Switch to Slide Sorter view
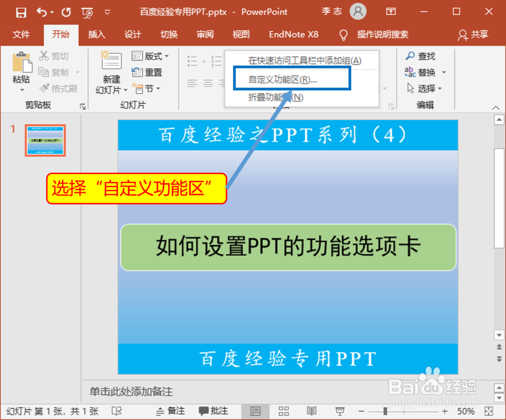This screenshot has width=506, height=420. tap(284, 411)
